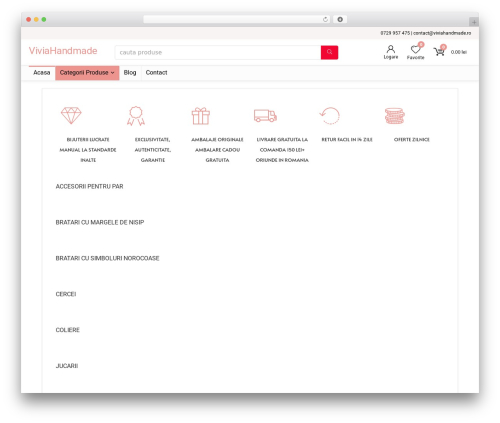Click the browser address bar
Screen dimensions: 500x423
coord(236,19)
